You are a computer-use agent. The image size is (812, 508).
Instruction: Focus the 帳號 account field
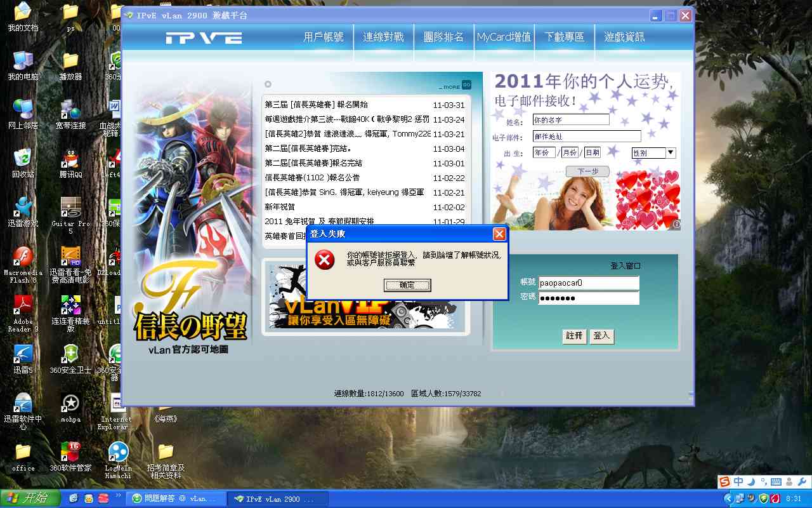(589, 283)
